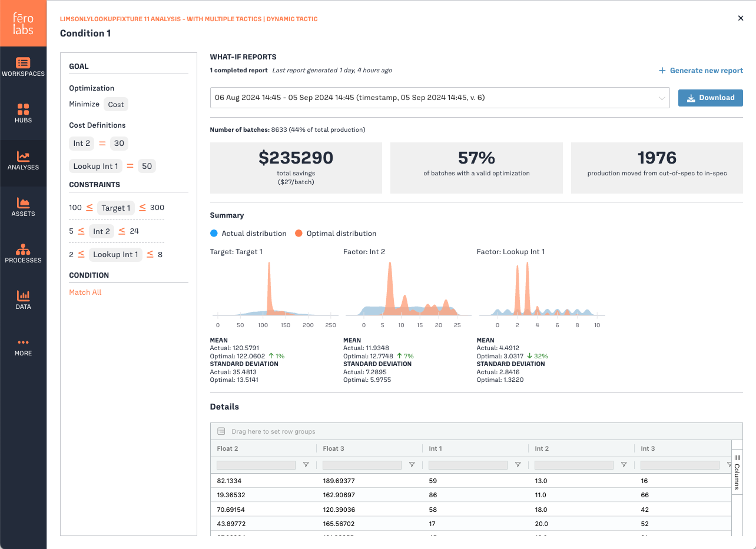Screen dimensions: 756x549
Task: Click the Data sidebar icon
Action: coord(23,300)
